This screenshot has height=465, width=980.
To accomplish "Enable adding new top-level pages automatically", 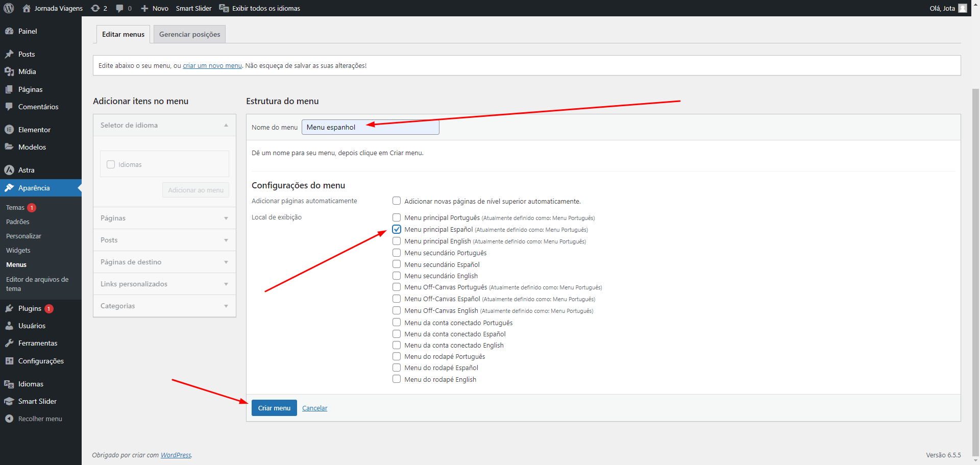I will (x=397, y=201).
